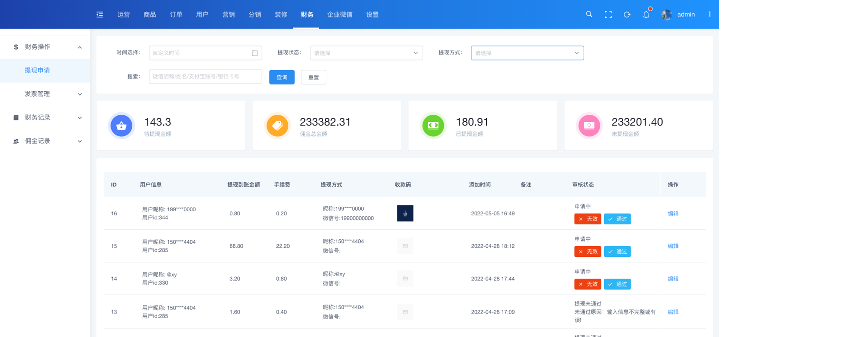Open the vertical three-dot more menu
Viewport: 868px width, 337px height.
click(x=710, y=14)
